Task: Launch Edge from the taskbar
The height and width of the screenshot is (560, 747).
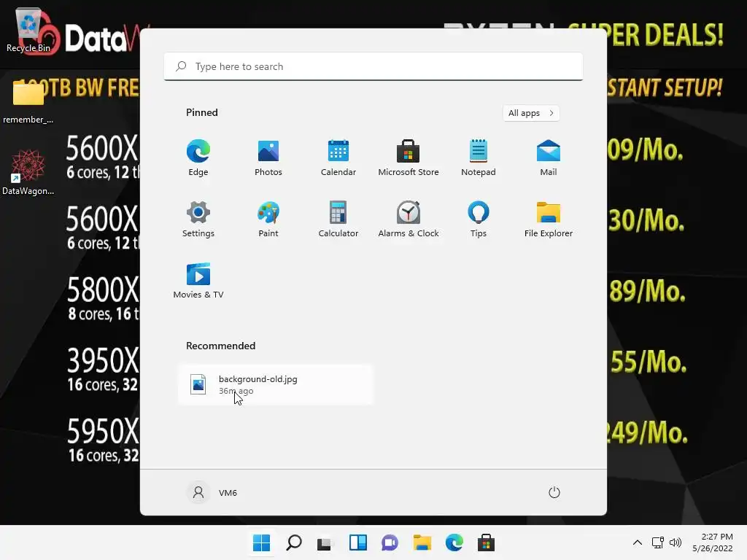Action: [x=454, y=542]
